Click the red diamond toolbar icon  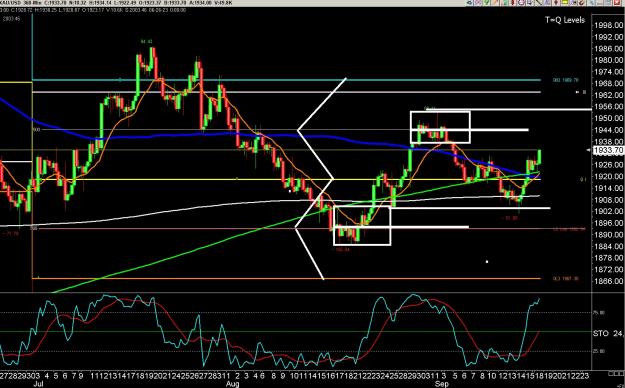(556, 2)
